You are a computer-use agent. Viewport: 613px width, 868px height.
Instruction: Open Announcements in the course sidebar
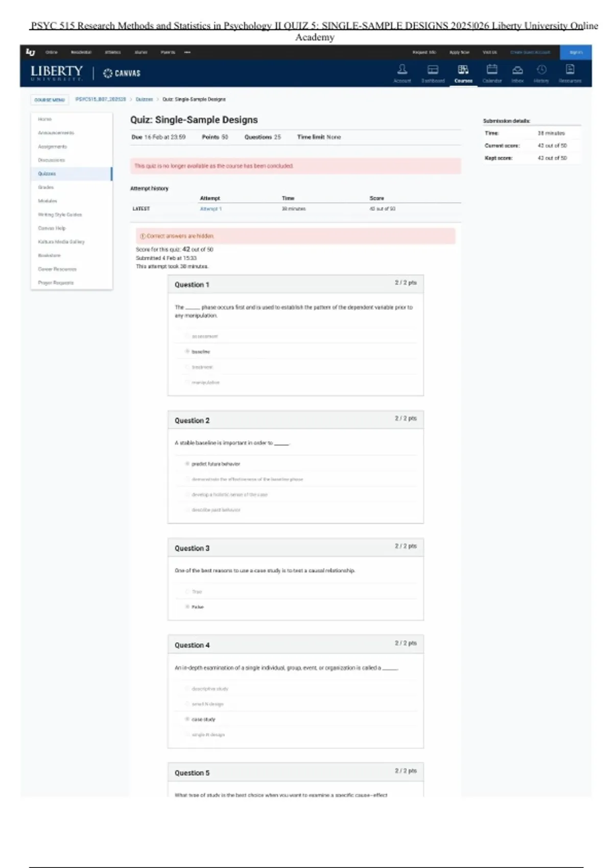click(56, 133)
